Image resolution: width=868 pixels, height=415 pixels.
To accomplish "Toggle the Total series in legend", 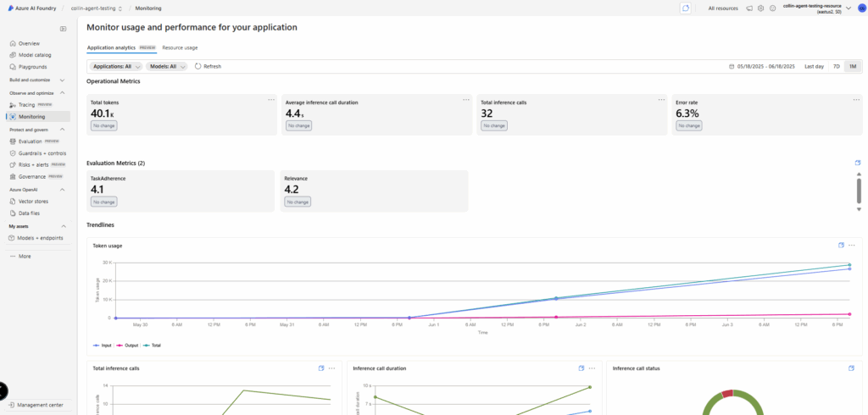I will pyautogui.click(x=152, y=345).
